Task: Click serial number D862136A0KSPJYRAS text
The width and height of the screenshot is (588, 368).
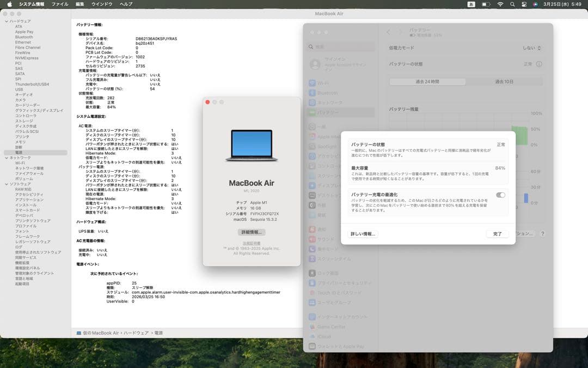Action: point(156,39)
